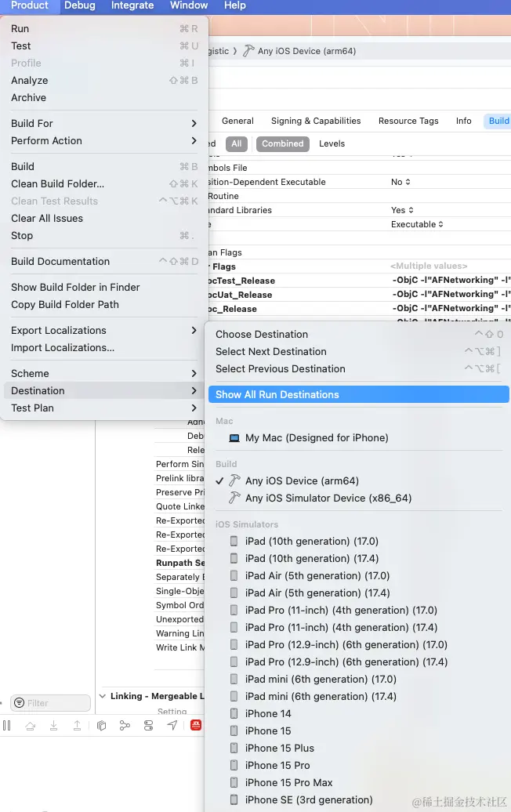Expand the Scheme submenu arrow

tap(194, 373)
